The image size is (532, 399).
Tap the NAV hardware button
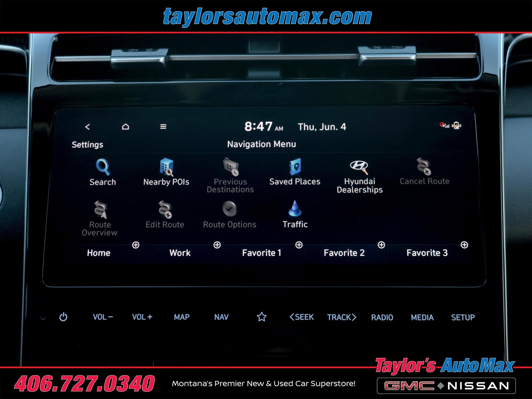221,317
